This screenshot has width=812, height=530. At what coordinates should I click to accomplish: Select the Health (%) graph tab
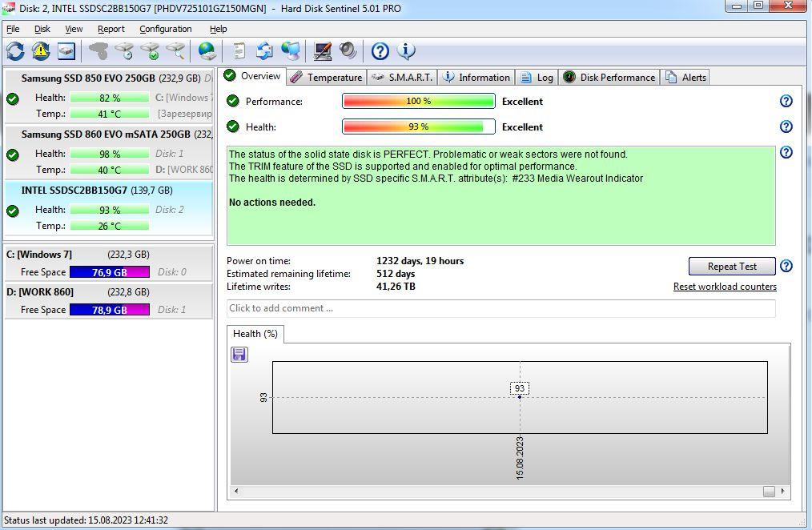coord(255,334)
